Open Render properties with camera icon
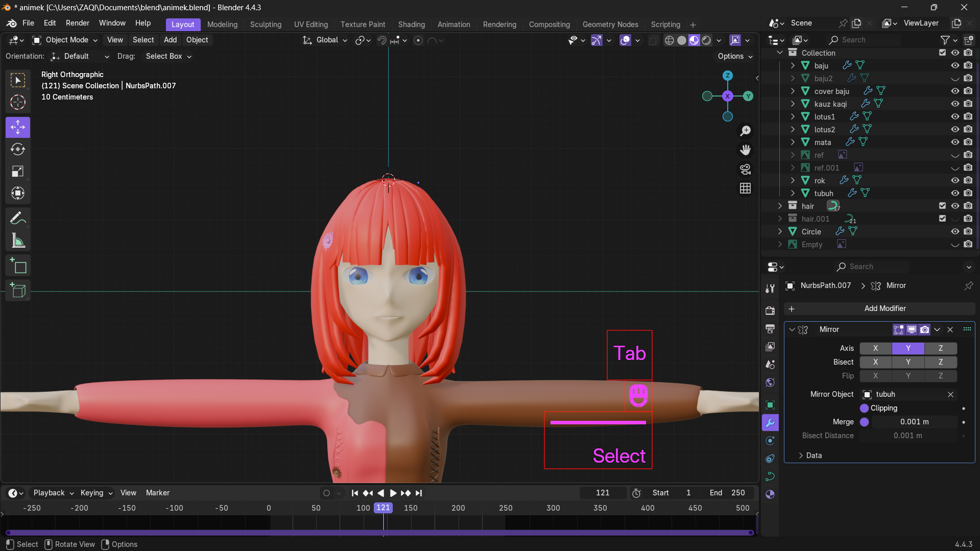This screenshot has height=551, width=980. click(x=770, y=310)
